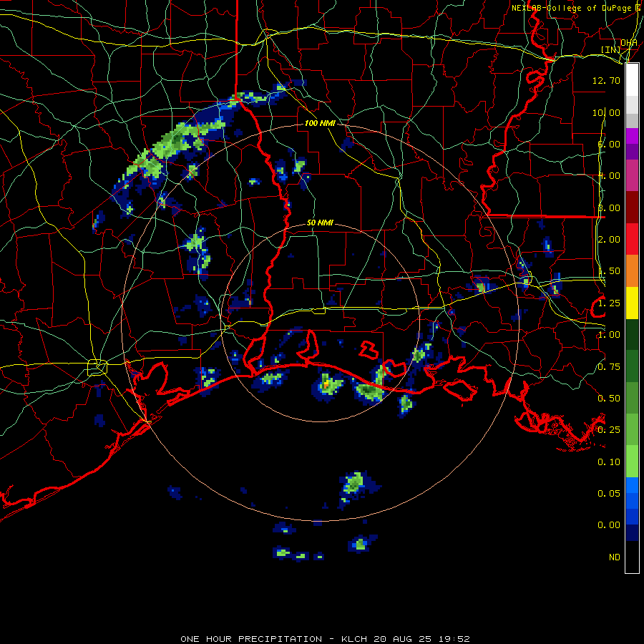Image resolution: width=644 pixels, height=644 pixels.
Task: Click the 1.25 legend value
Action: [609, 303]
